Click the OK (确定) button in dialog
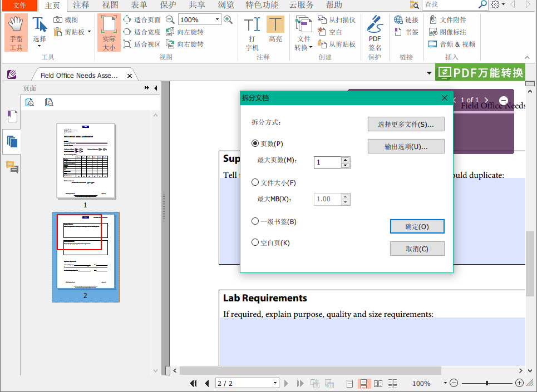The image size is (537, 392). tap(417, 227)
